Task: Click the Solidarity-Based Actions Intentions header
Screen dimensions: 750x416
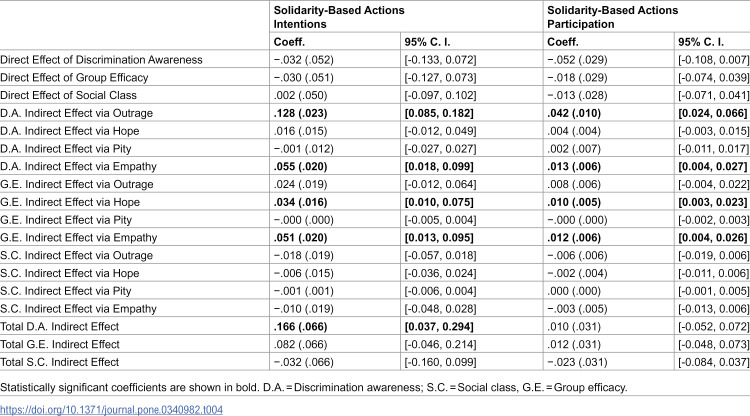Action: tap(339, 17)
